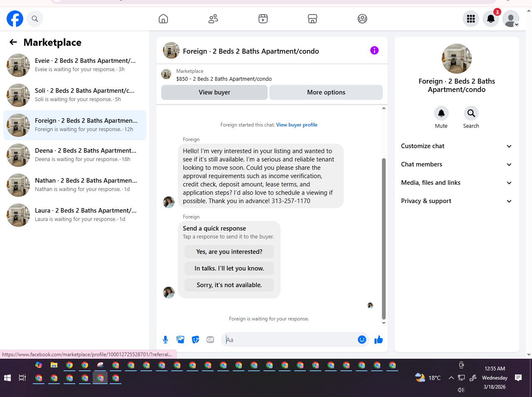Open Deena's apartment conversation
The width and height of the screenshot is (532, 397).
click(75, 155)
